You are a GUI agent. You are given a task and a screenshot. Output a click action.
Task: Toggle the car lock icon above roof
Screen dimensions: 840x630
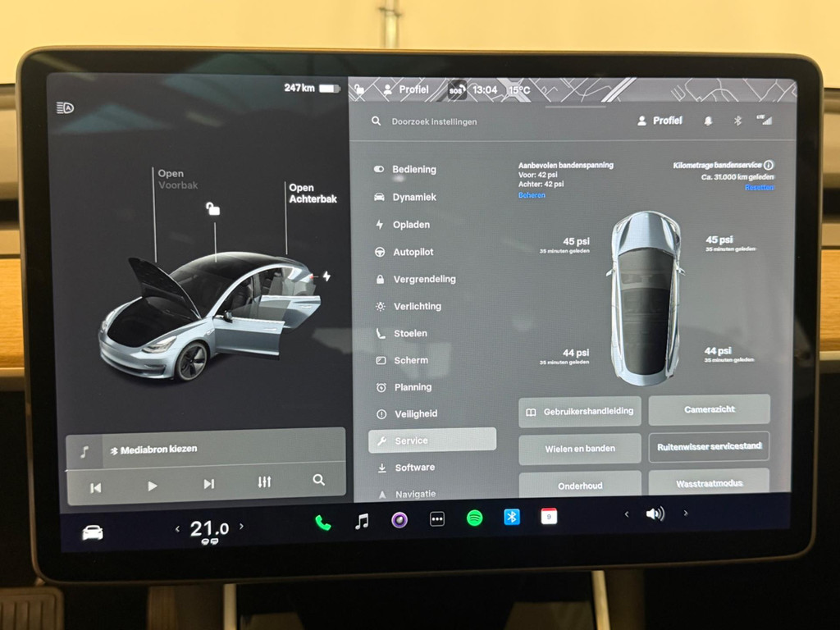tap(213, 208)
